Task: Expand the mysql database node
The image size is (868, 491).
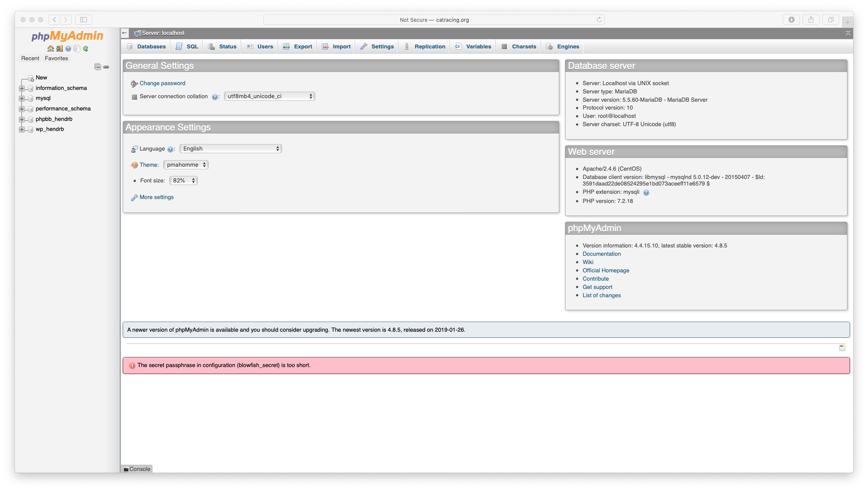Action: click(22, 99)
